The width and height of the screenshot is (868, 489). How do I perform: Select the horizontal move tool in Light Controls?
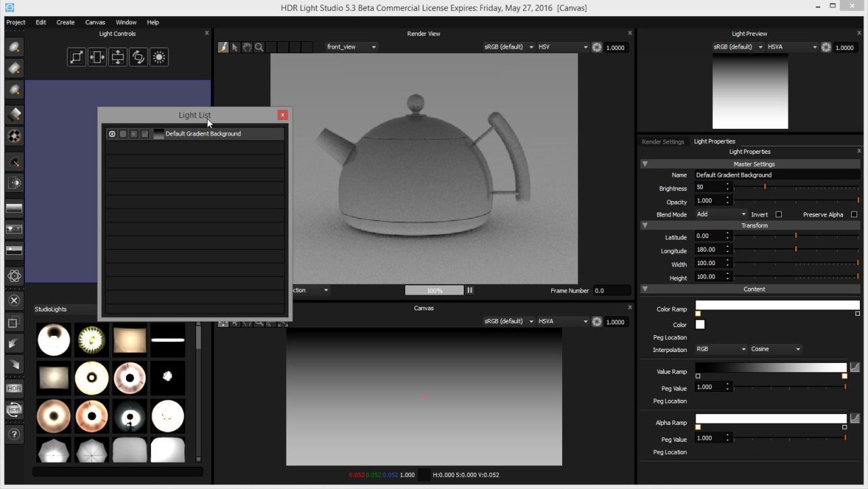pos(97,57)
